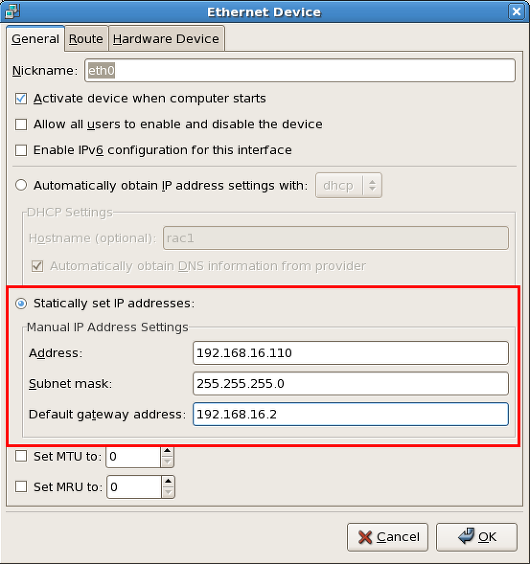This screenshot has width=530, height=564.
Task: Confirm settings with the OK button
Action: pyautogui.click(x=477, y=537)
